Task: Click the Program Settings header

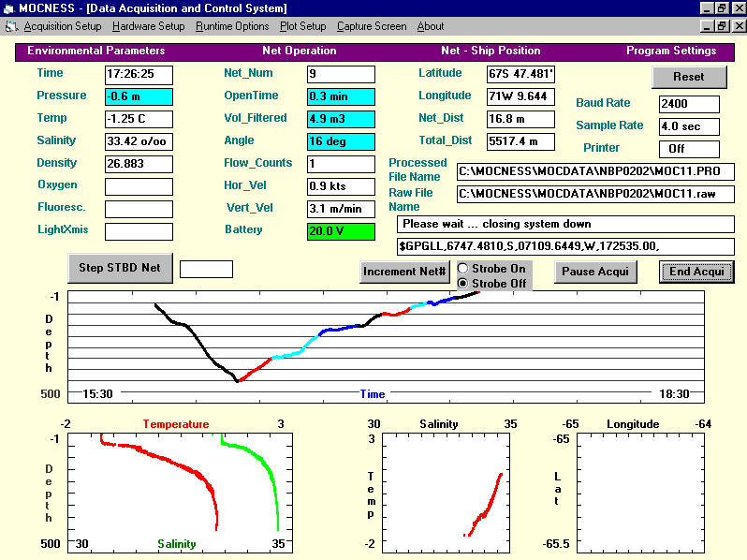Action: [671, 51]
